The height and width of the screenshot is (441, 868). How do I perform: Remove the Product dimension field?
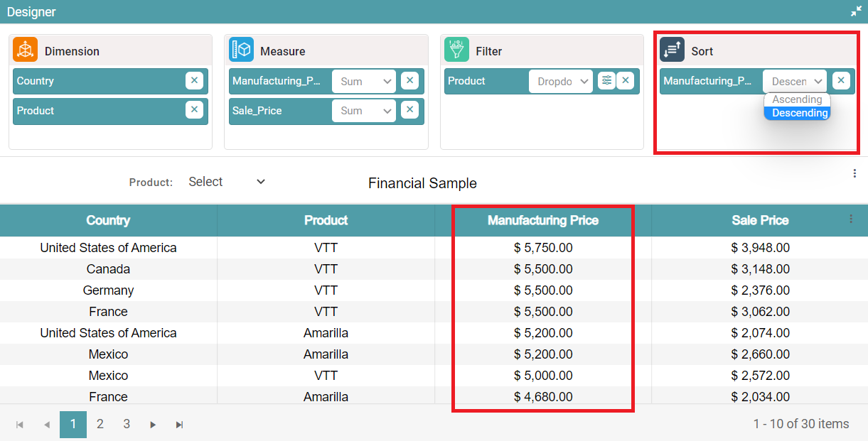pyautogui.click(x=194, y=110)
